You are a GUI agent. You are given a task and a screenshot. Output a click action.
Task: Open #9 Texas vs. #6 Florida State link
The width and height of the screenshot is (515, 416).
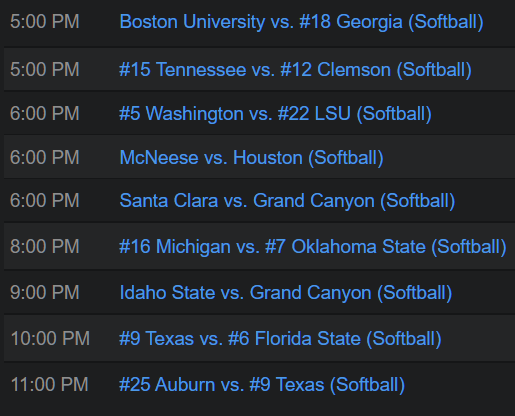[280, 339]
